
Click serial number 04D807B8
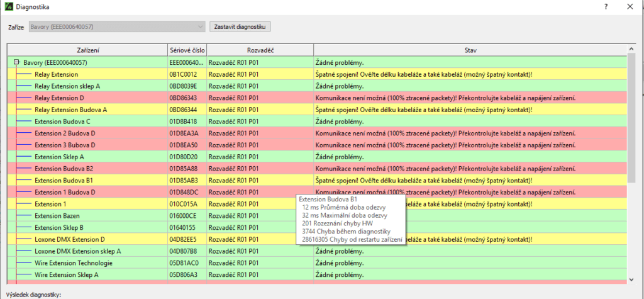coord(184,251)
